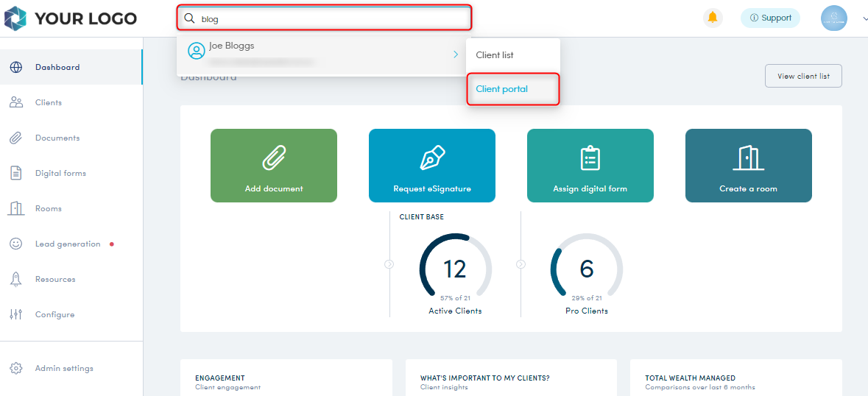
Task: Click the pen Request eSignature tile
Action: click(432, 166)
